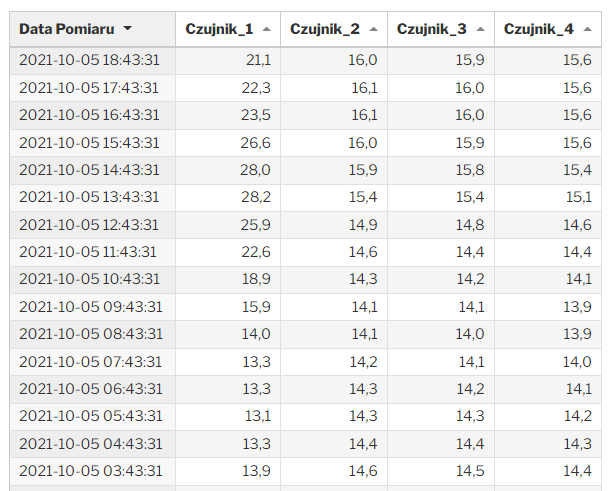The image size is (613, 491).
Task: Click the sort arrow next to Czujnik_3
Action: 478,30
